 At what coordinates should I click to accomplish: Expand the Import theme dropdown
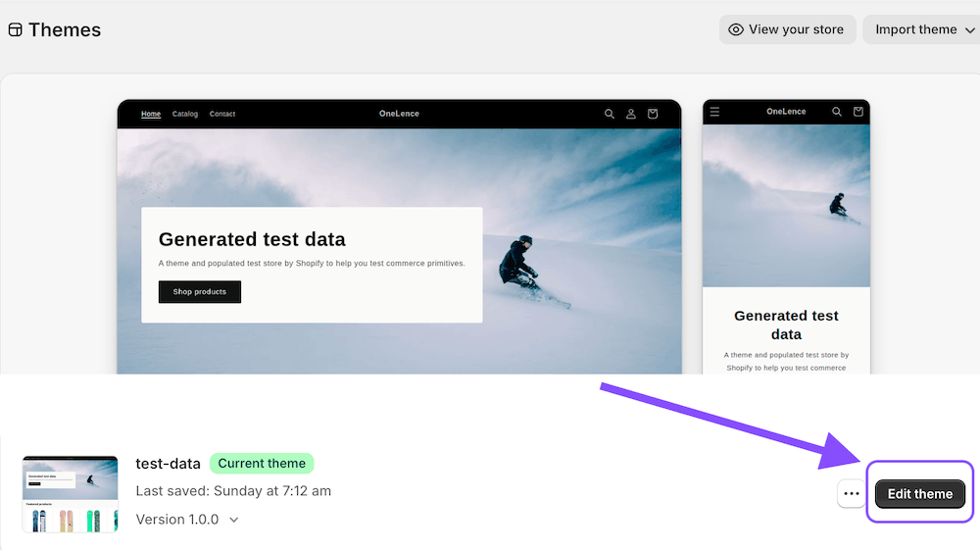(x=968, y=30)
